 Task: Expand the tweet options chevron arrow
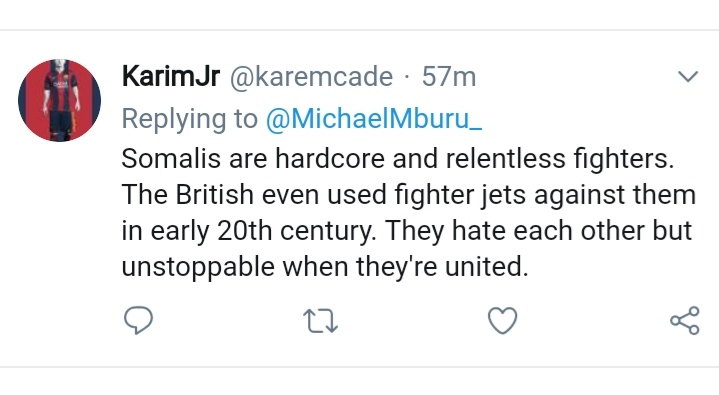pos(688,76)
